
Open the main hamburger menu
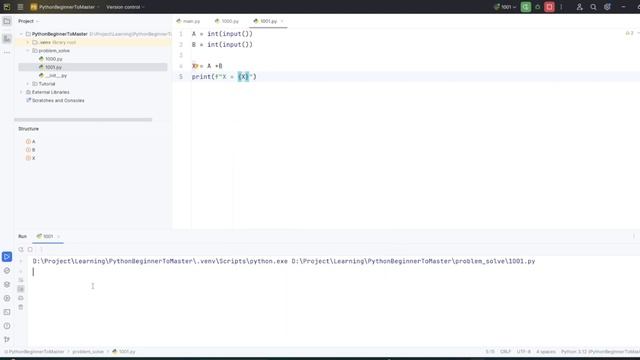tap(20, 7)
